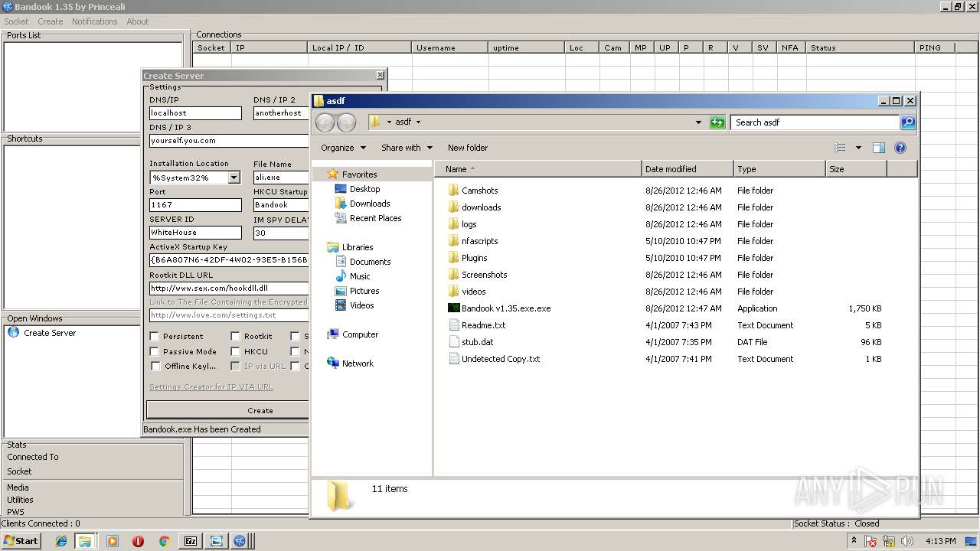Viewport: 980px width, 551px height.
Task: Enable the Persistent checkbox
Action: [155, 336]
